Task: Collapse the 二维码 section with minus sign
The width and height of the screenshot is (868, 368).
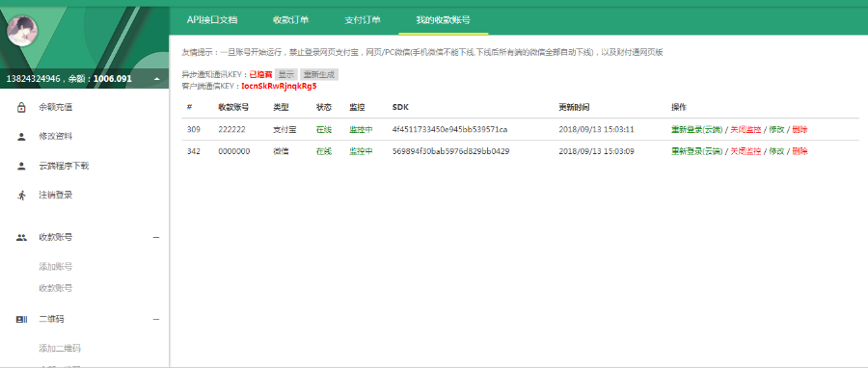Action: (x=156, y=320)
